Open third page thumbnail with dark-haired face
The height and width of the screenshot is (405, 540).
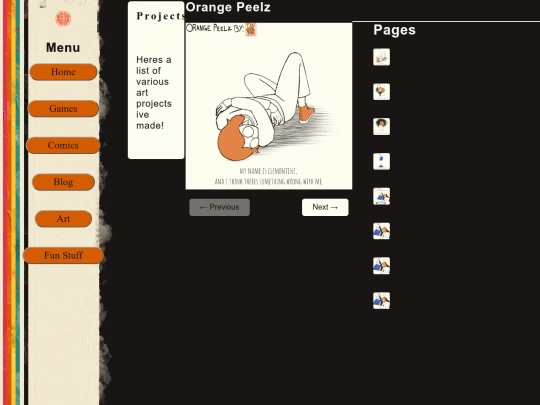tap(382, 126)
